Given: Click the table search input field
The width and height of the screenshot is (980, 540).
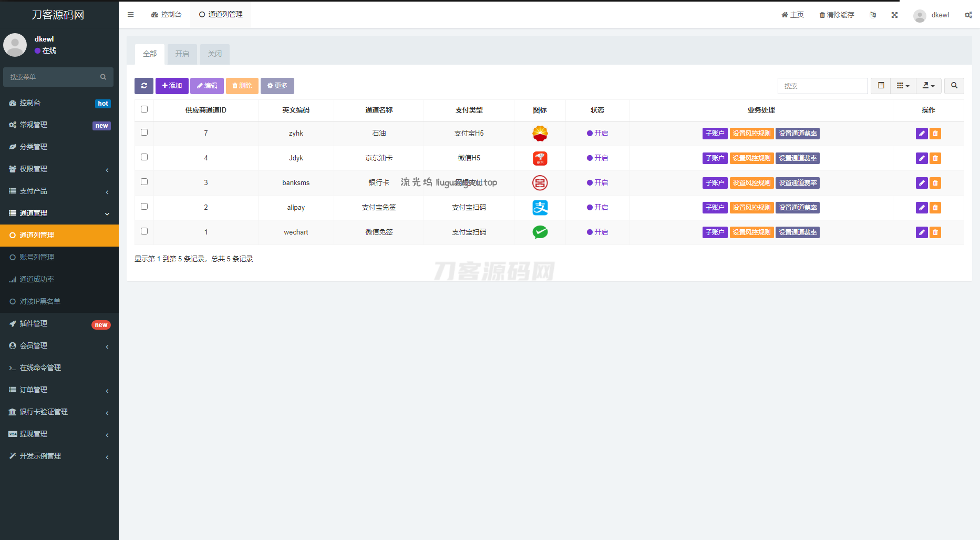Looking at the screenshot, I should pos(822,86).
